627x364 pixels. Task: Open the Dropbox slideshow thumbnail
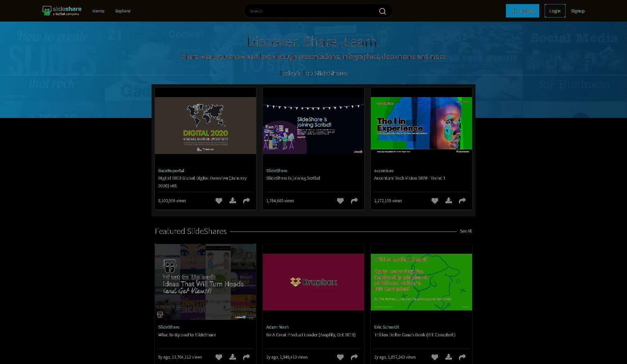pos(313,282)
